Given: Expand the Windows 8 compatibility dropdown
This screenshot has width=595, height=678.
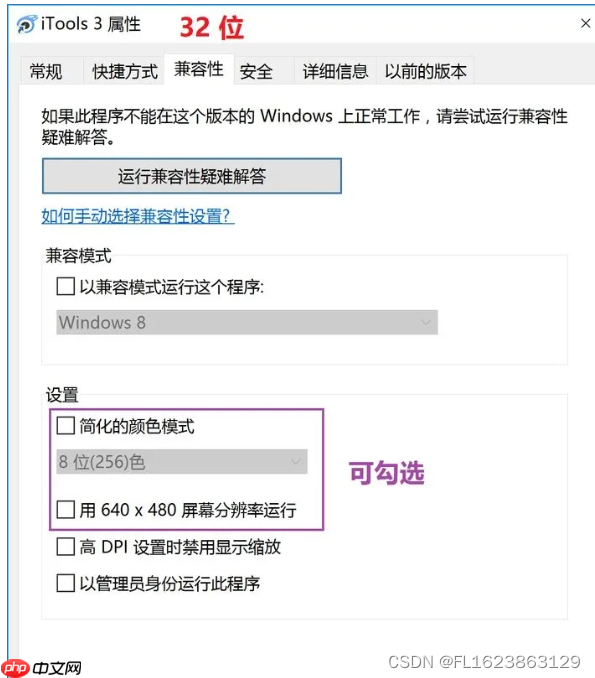Looking at the screenshot, I should pyautogui.click(x=247, y=322).
